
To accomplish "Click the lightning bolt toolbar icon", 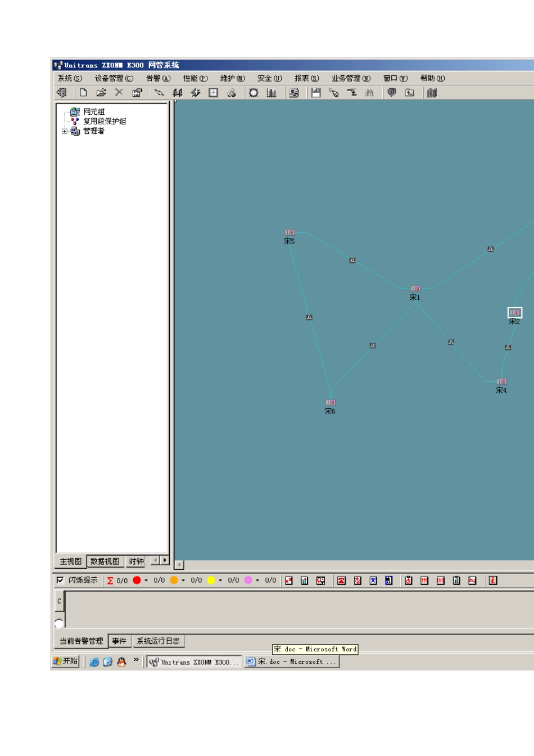I will point(196,93).
